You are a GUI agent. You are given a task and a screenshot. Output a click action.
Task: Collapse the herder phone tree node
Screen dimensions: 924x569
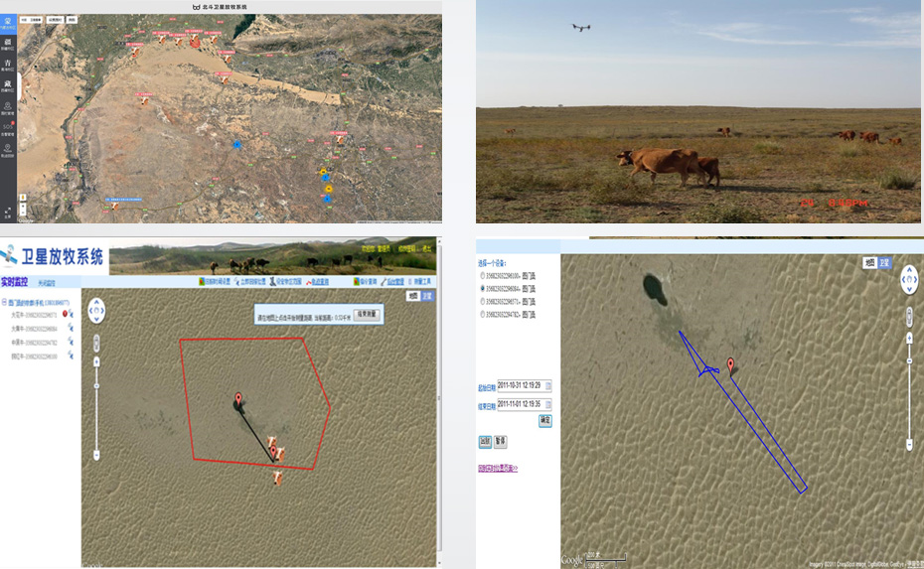pos(4,302)
